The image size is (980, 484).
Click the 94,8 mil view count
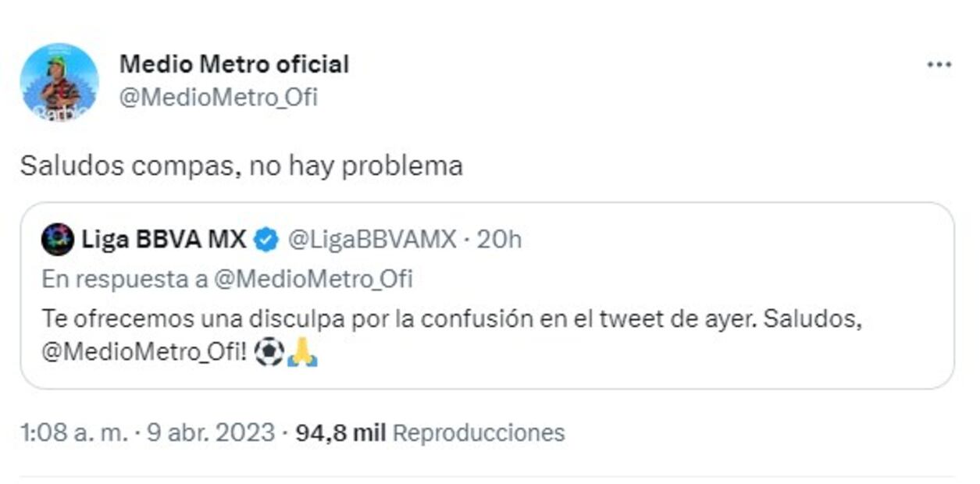340,432
